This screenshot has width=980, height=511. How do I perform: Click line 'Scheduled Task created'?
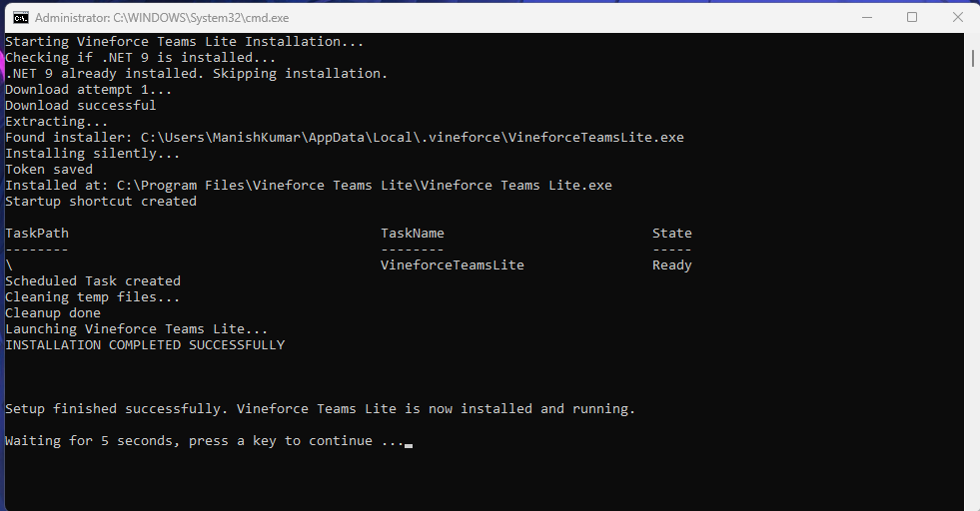[93, 281]
